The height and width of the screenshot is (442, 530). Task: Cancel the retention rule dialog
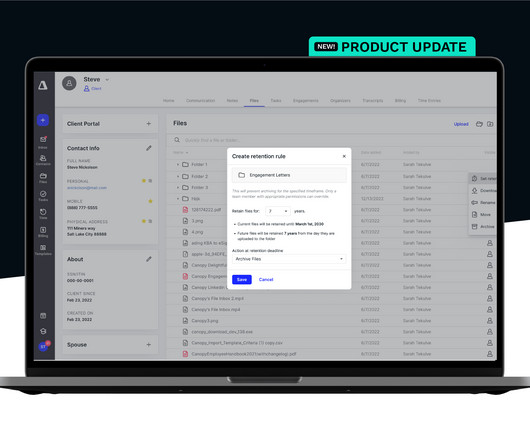[266, 279]
